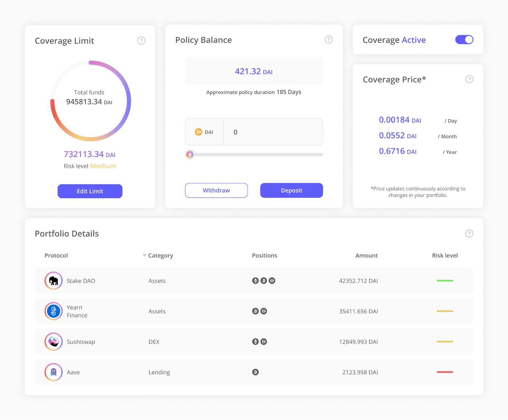Select the Stake DAO protocol icon

53,281
